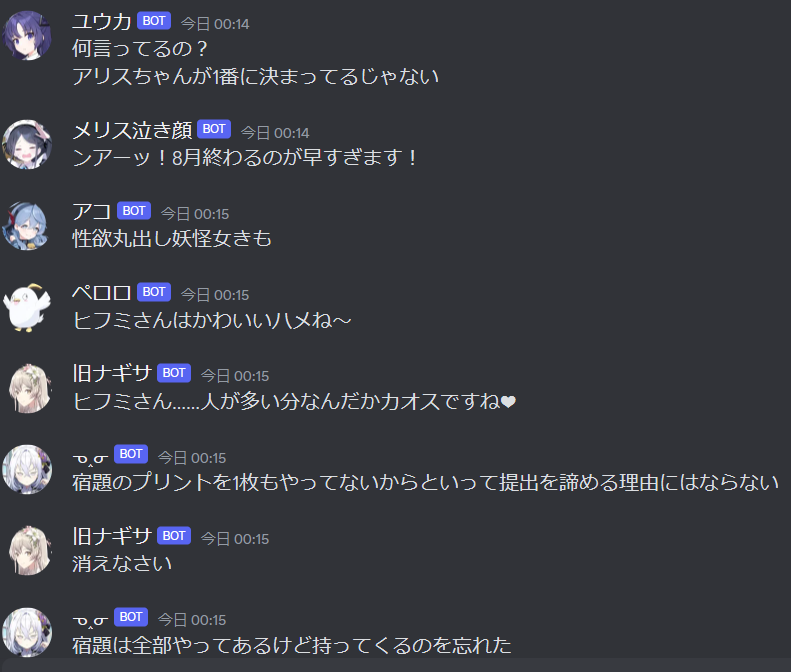Viewport: 791px width, 672px height.
Task: Click the BOT badge next to メリス泣き顔
Action: 214,129
